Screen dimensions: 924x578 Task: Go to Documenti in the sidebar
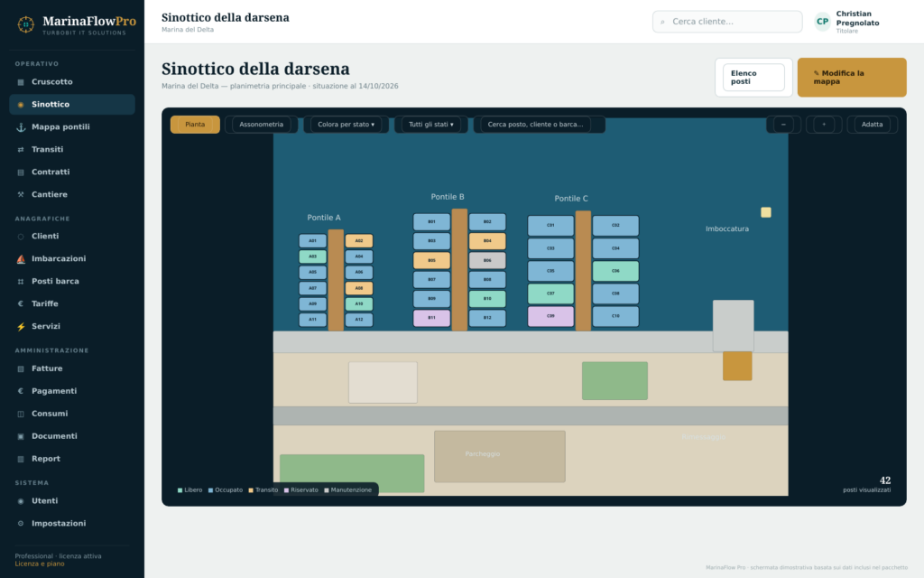click(x=72, y=436)
